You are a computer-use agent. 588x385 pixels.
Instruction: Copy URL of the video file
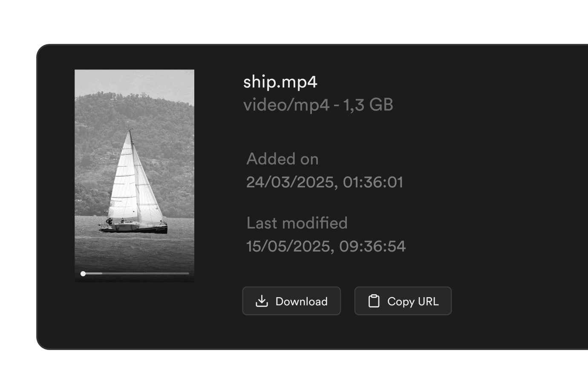pyautogui.click(x=403, y=301)
